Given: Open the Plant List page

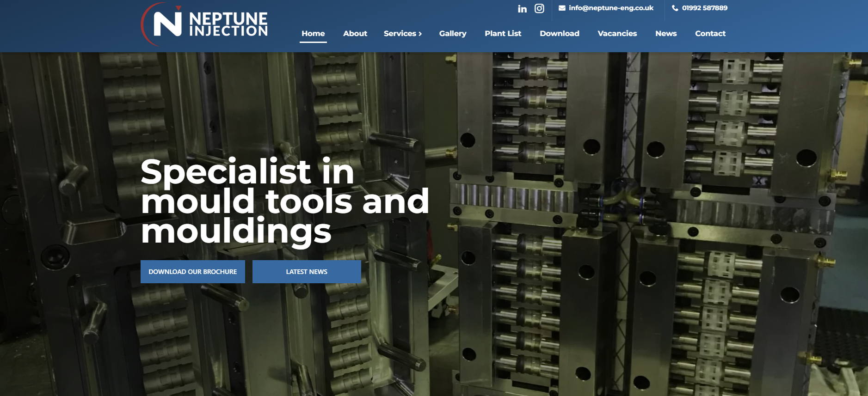Looking at the screenshot, I should click(x=503, y=33).
